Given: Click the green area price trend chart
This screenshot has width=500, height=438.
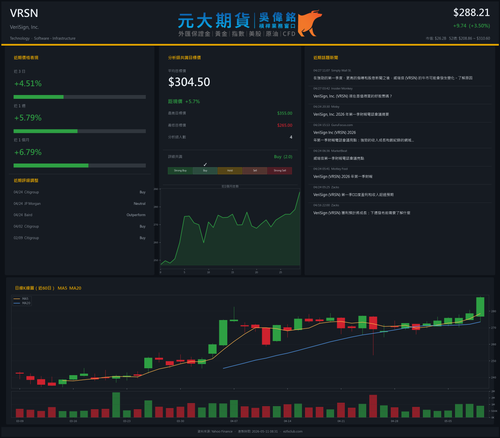Looking at the screenshot, I should pos(230,228).
